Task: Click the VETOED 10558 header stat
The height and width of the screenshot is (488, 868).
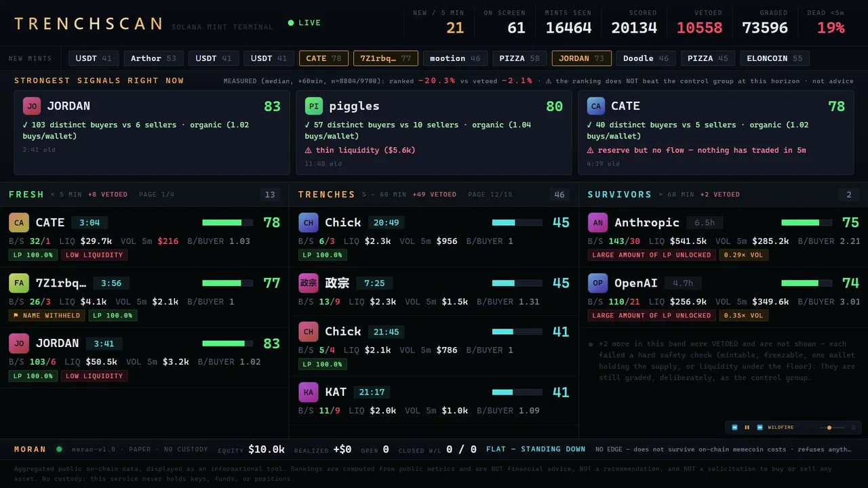Action: pyautogui.click(x=699, y=22)
